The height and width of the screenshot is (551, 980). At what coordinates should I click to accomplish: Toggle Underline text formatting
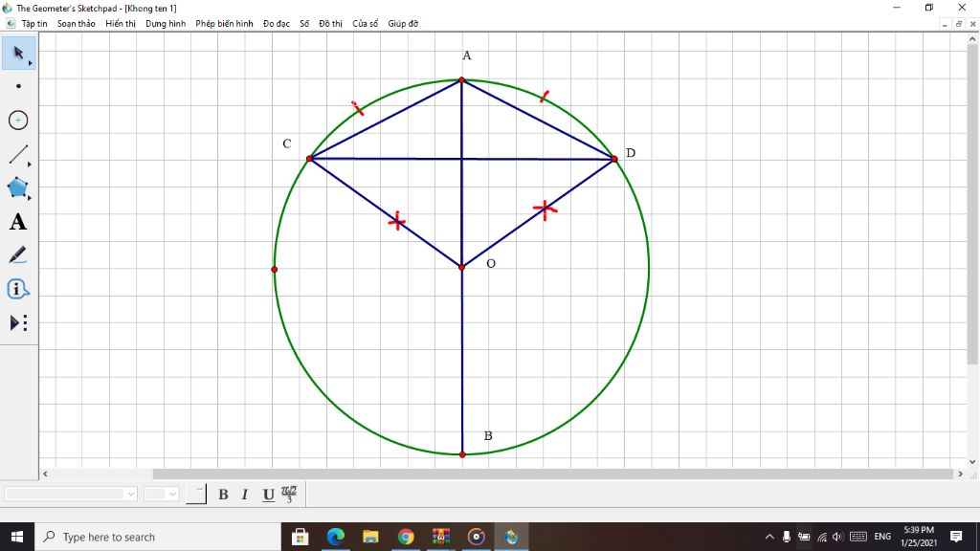[x=268, y=495]
